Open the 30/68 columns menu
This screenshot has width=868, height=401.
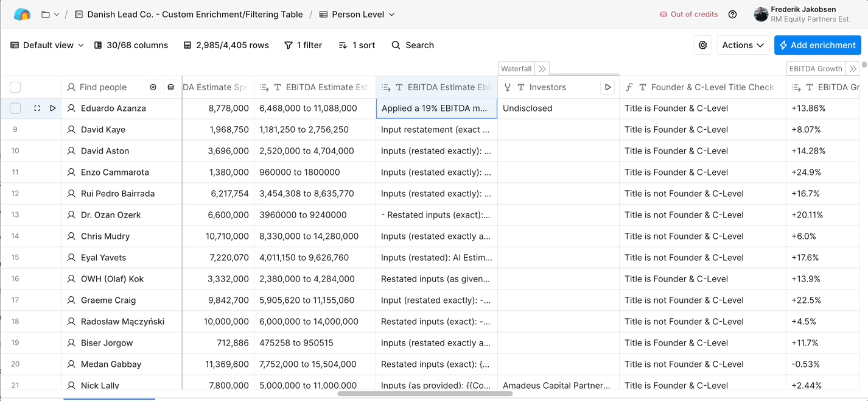click(x=131, y=45)
